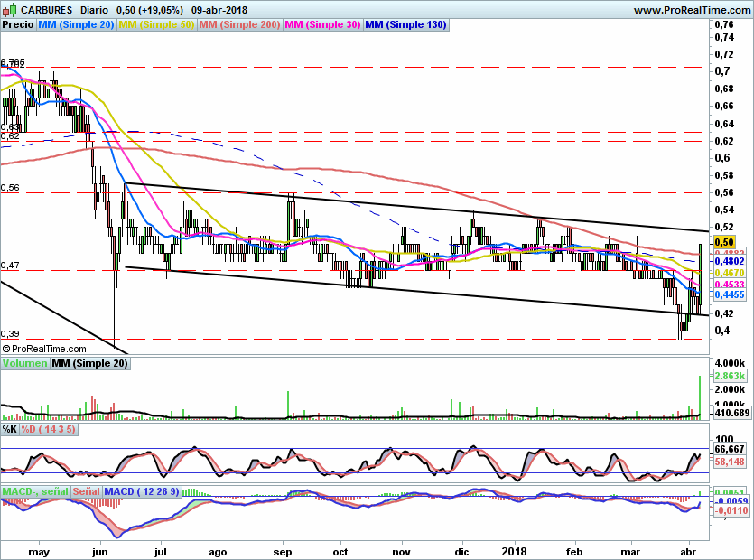Click the 0,56 resistance level label

(x=10, y=188)
